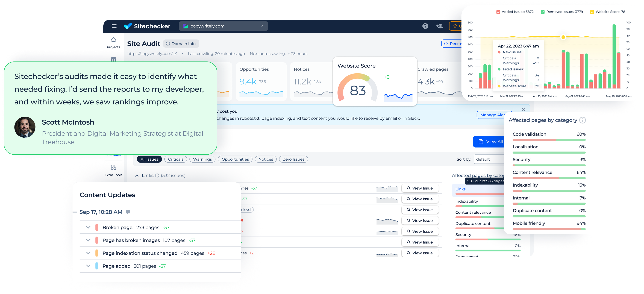644x294 pixels.
Task: Switch to the Criticals filter tab
Action: pos(175,159)
